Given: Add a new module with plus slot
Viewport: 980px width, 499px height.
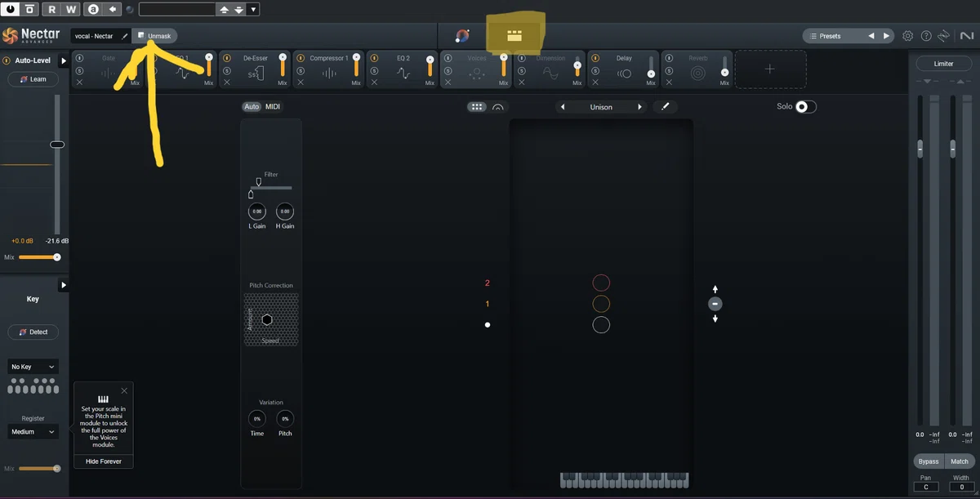Looking at the screenshot, I should [770, 69].
